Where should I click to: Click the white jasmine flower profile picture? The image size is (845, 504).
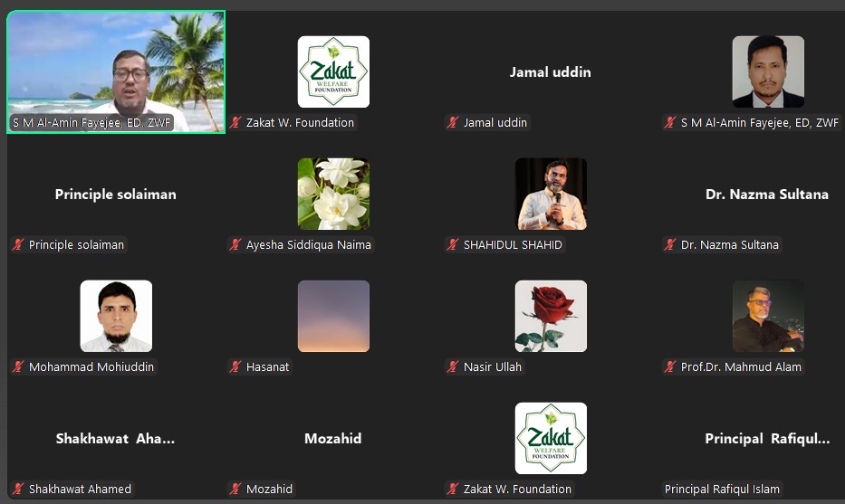tap(333, 194)
